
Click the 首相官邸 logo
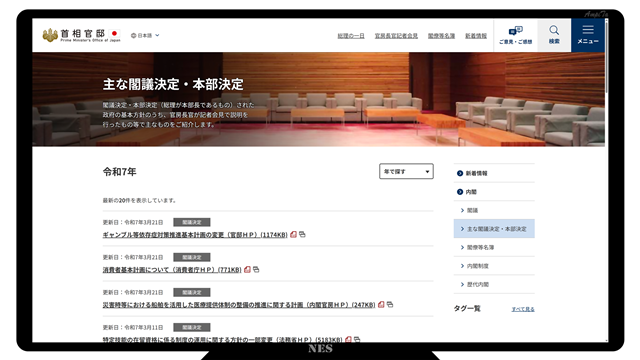pyautogui.click(x=81, y=35)
